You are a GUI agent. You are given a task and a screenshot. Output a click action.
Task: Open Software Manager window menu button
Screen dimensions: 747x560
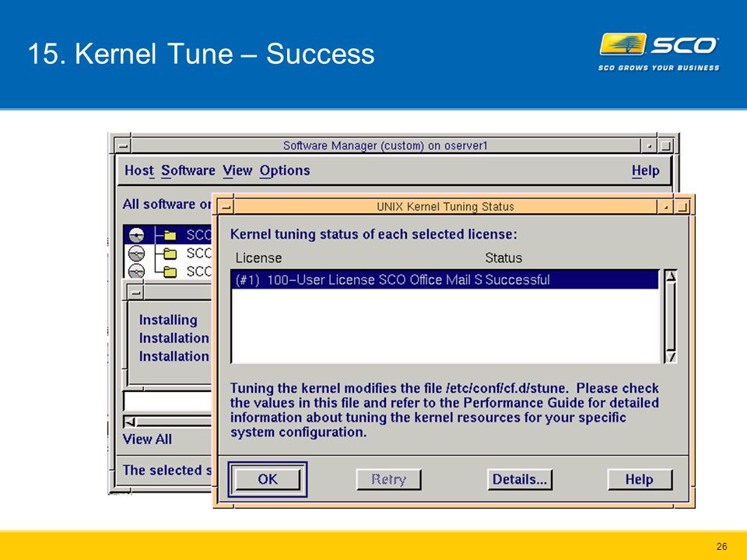pos(123,145)
